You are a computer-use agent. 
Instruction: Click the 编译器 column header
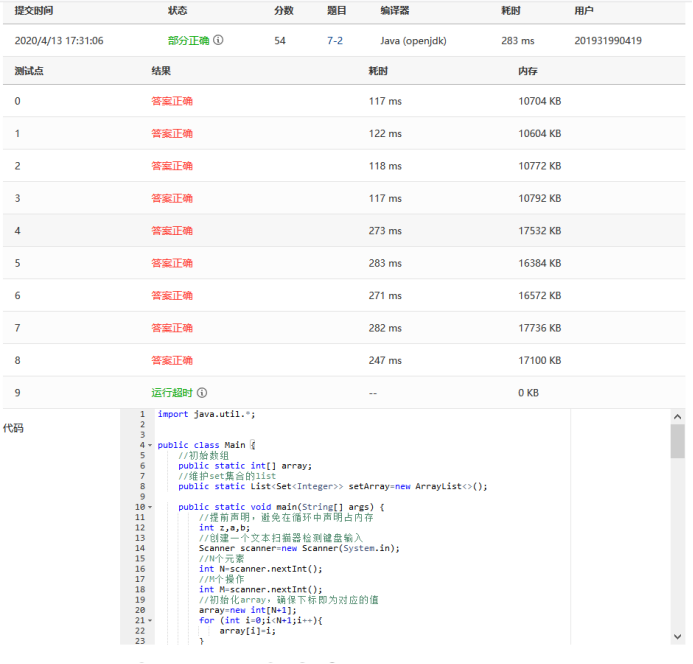(x=395, y=11)
